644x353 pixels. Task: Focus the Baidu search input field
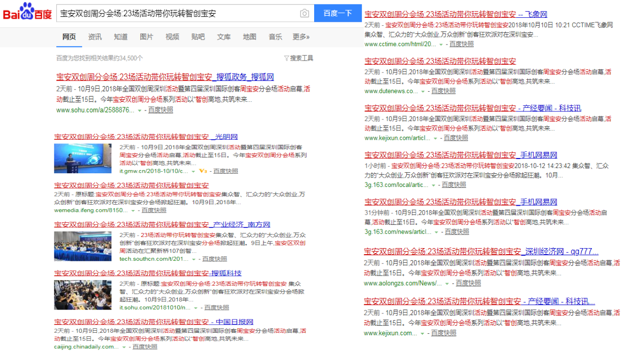pos(177,14)
